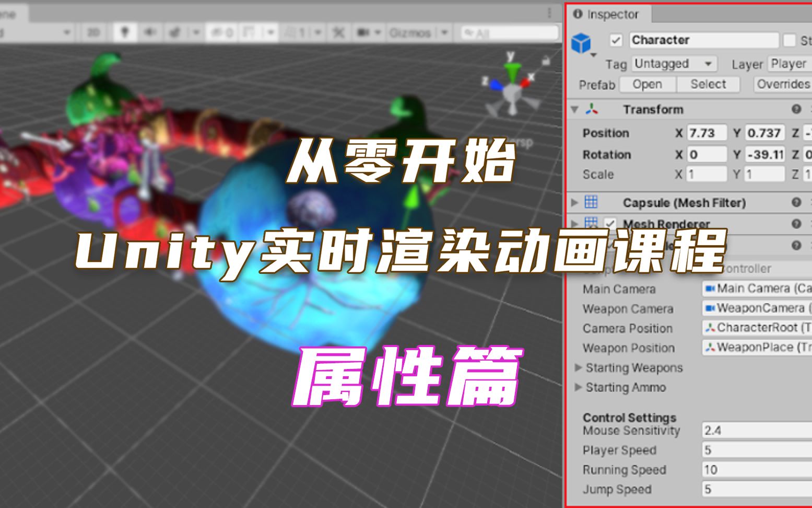Click Mouse Sensitivity value 2.4
The height and width of the screenshot is (508, 812).
757,430
